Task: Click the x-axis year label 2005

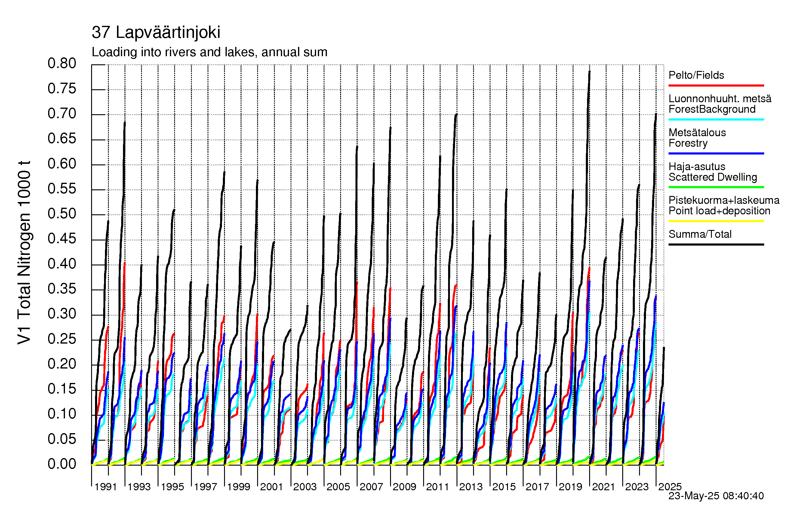Action: click(338, 487)
